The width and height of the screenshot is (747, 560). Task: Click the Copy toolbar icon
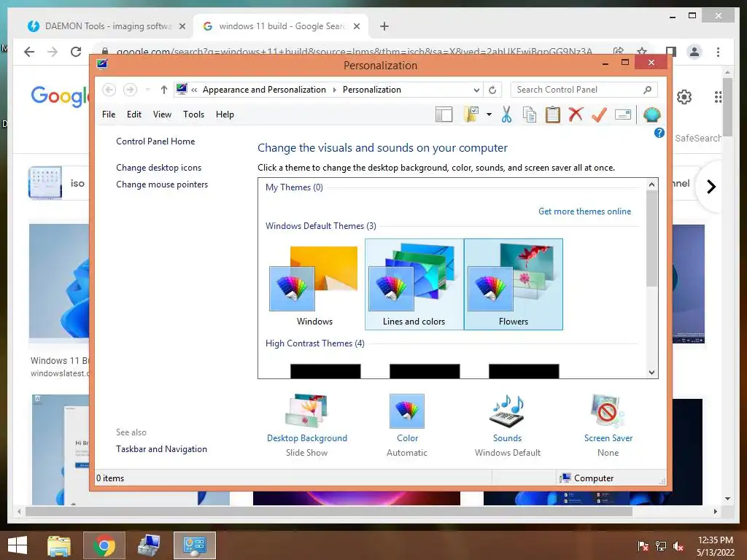click(530, 114)
